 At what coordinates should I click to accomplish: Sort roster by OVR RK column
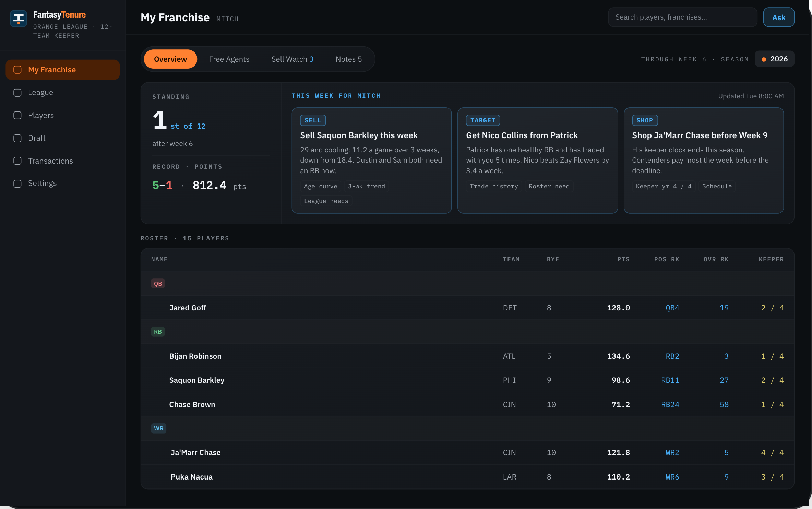pyautogui.click(x=716, y=259)
